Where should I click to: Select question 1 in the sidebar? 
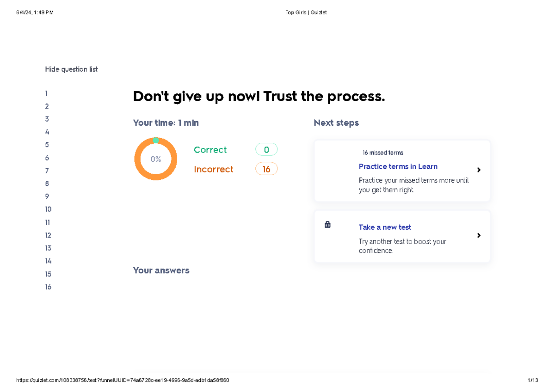click(x=46, y=93)
